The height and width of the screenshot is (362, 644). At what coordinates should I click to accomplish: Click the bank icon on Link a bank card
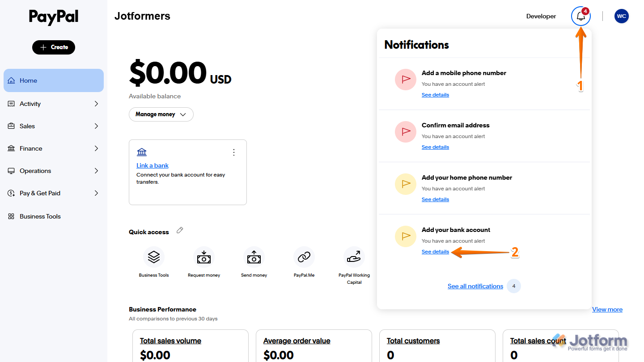coord(142,152)
